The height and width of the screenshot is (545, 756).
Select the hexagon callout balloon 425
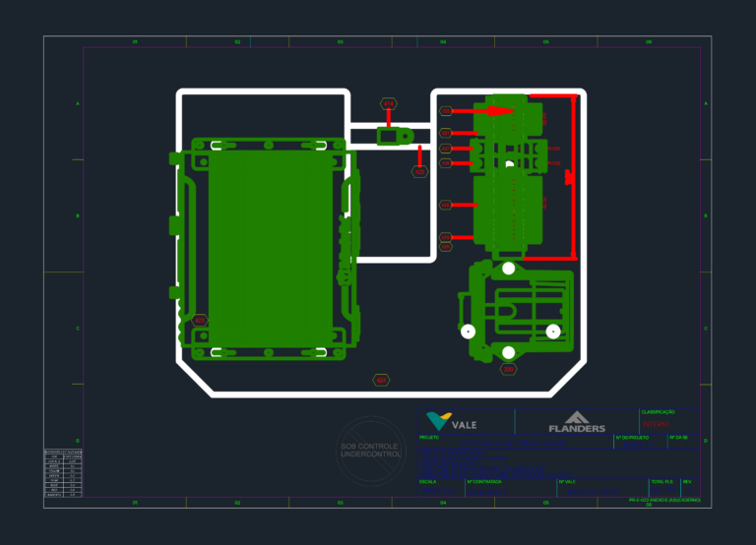[419, 171]
